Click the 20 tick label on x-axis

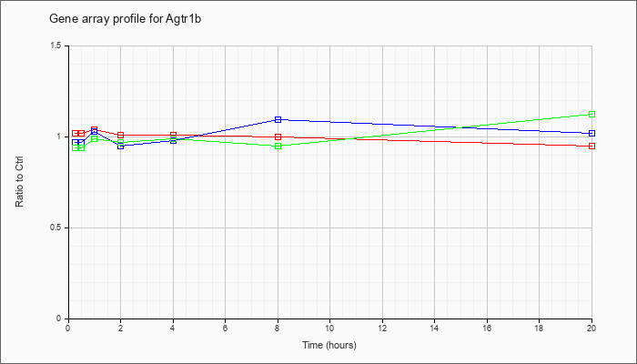pyautogui.click(x=591, y=329)
